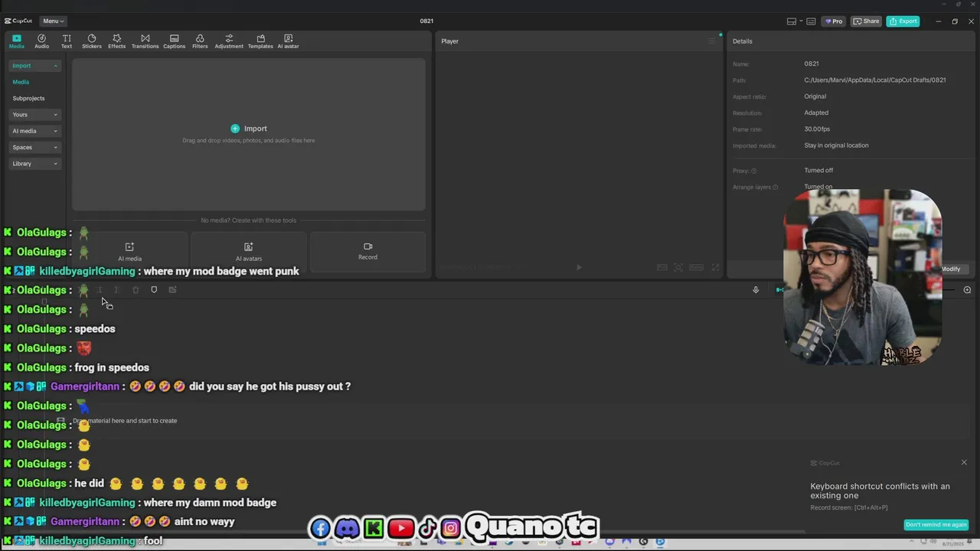Open the Transitions tab
Screen dimensions: 980x551
tap(145, 41)
